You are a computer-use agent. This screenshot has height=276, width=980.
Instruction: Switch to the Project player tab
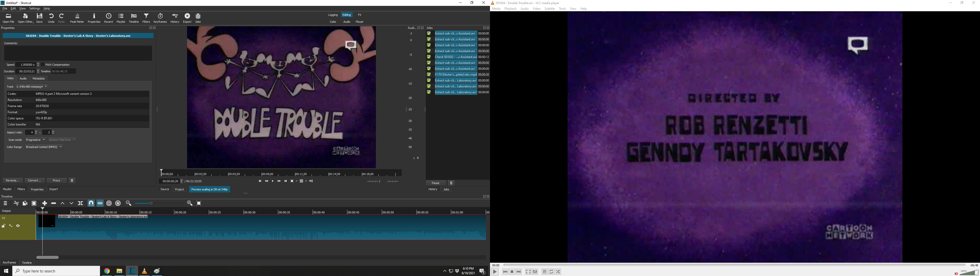click(x=180, y=189)
